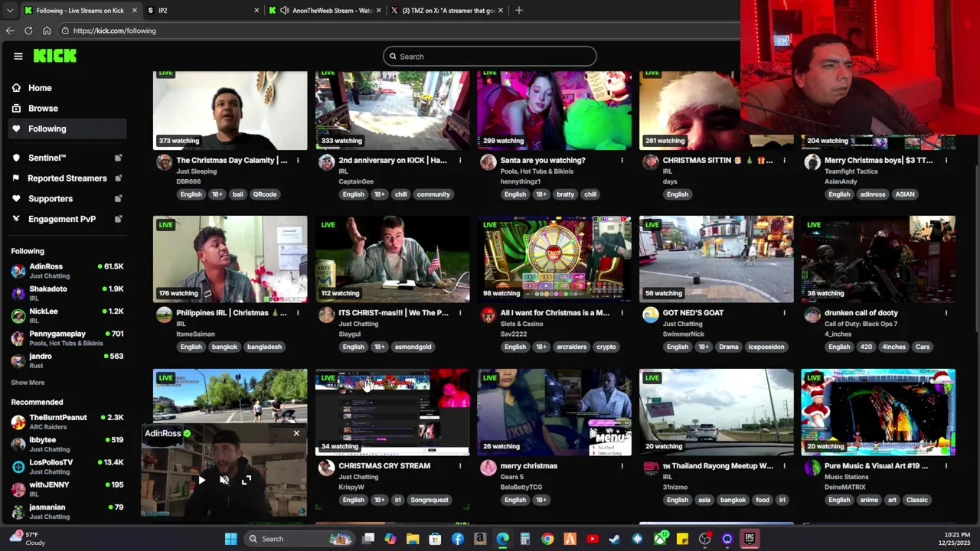
Task: Reload the page with the refresh button
Action: 28,31
